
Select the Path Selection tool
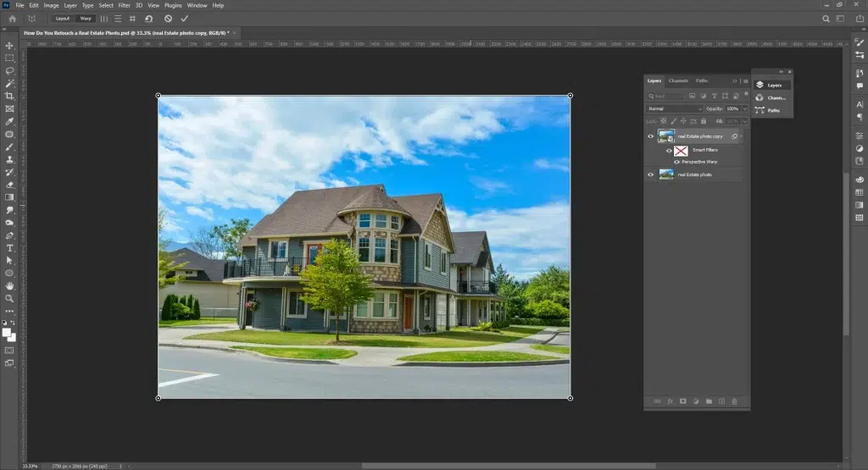point(9,261)
